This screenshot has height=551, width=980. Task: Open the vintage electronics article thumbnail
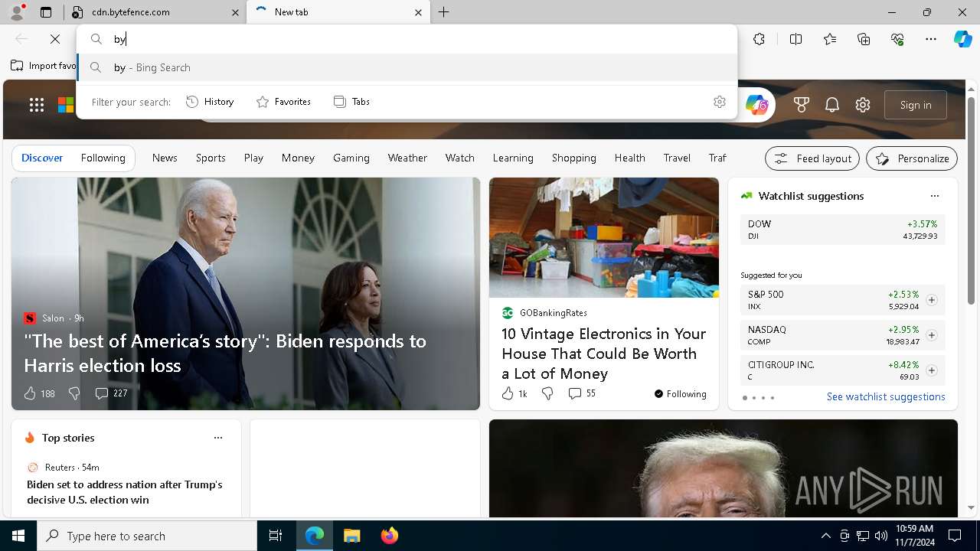coord(604,237)
